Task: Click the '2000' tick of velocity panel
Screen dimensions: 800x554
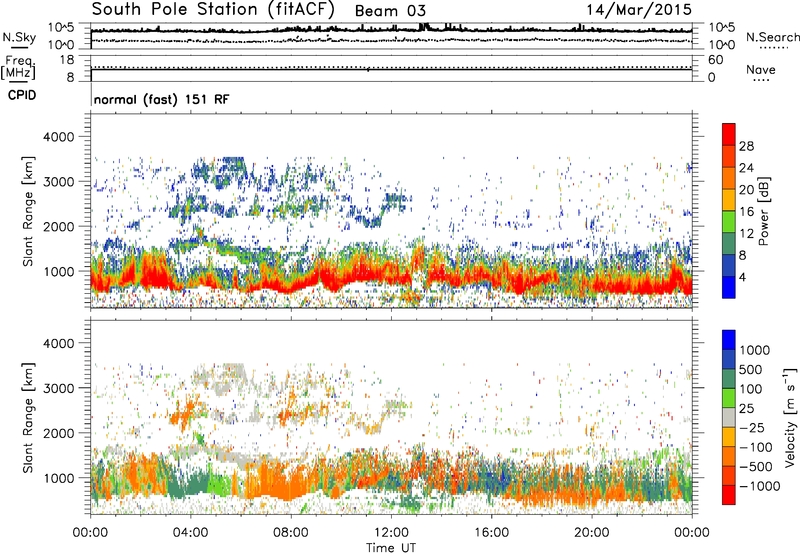Action: click(58, 433)
